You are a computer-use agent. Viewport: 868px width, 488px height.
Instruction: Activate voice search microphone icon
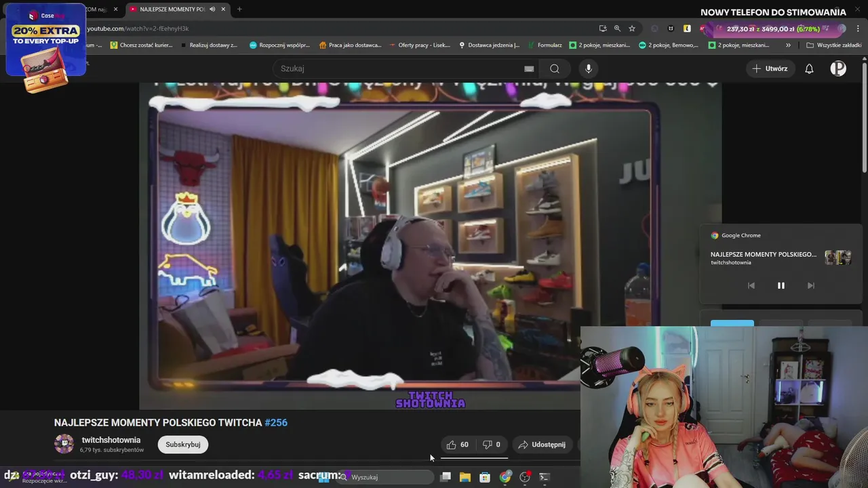[589, 68]
